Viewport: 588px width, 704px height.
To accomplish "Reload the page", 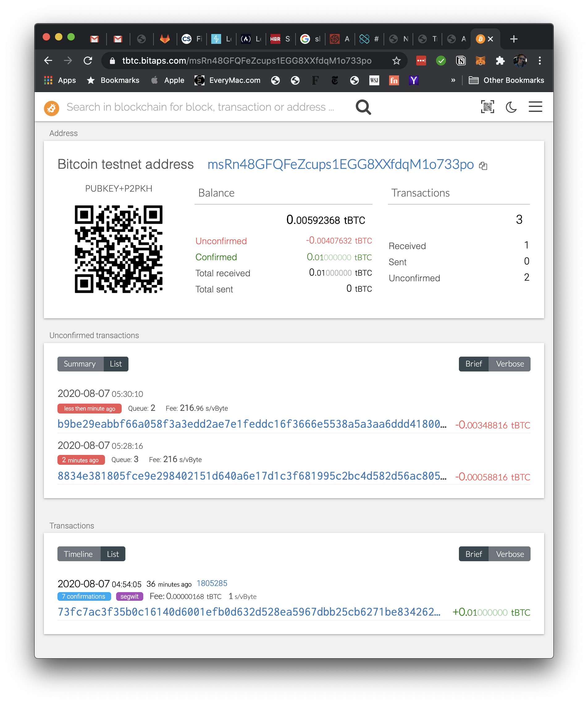I will click(88, 61).
